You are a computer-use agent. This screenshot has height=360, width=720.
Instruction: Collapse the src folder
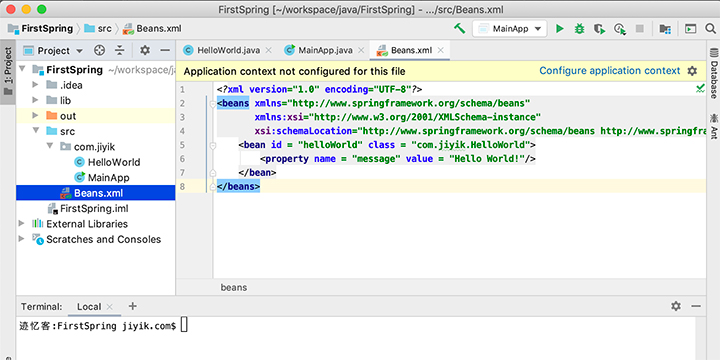[x=36, y=131]
